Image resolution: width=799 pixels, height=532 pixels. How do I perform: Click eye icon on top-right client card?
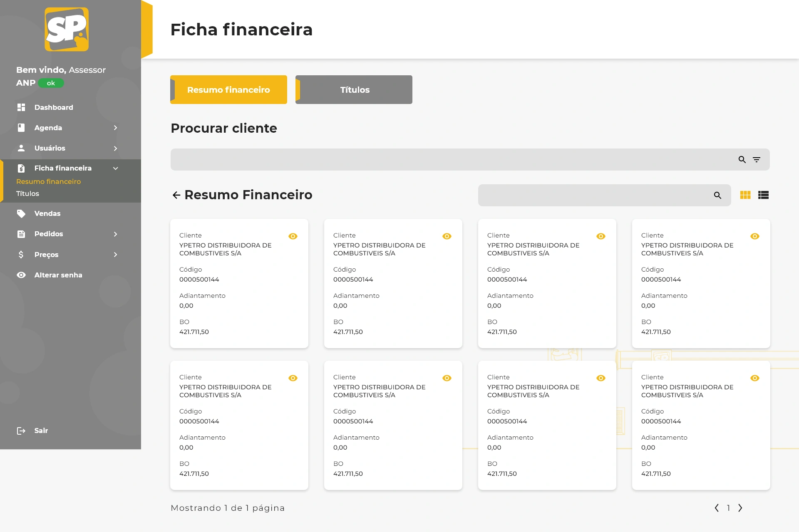pyautogui.click(x=755, y=236)
